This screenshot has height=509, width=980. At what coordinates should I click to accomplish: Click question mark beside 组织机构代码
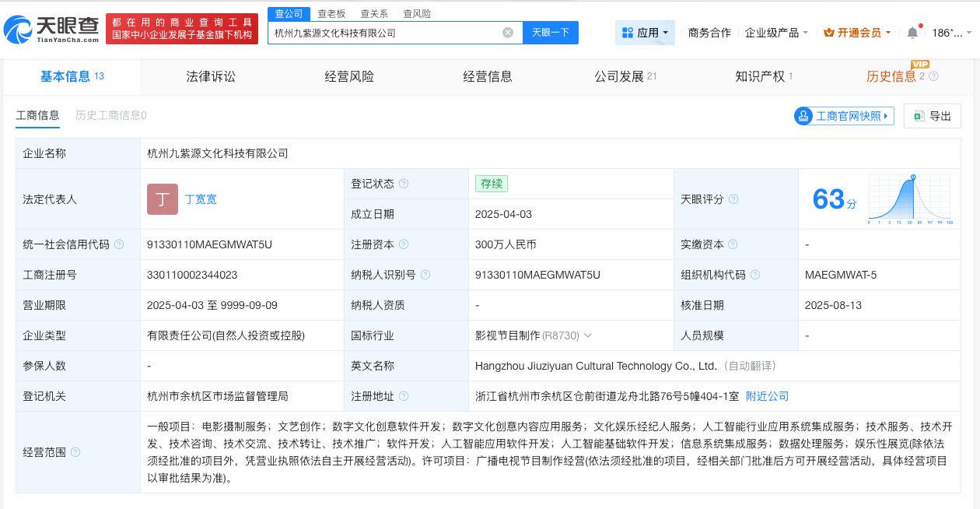754,275
